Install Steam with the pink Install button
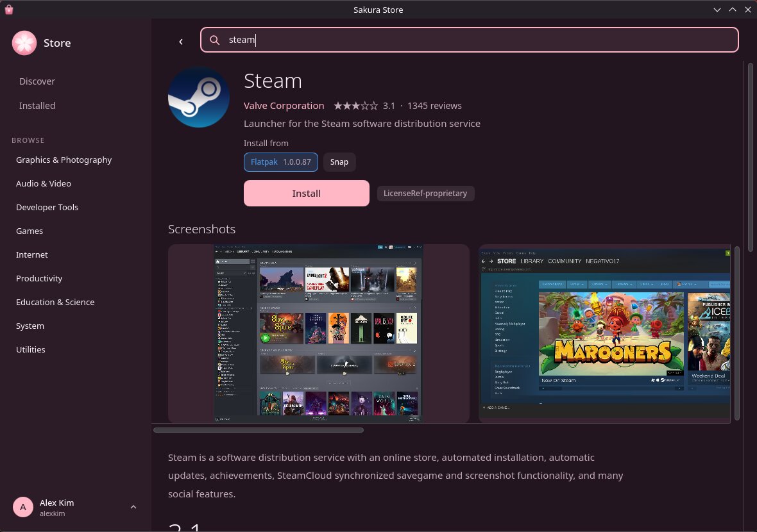The height and width of the screenshot is (532, 757). (x=307, y=194)
